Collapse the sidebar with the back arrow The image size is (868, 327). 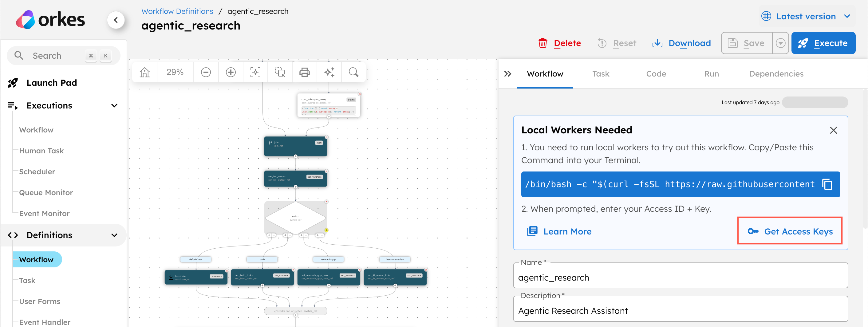click(116, 20)
